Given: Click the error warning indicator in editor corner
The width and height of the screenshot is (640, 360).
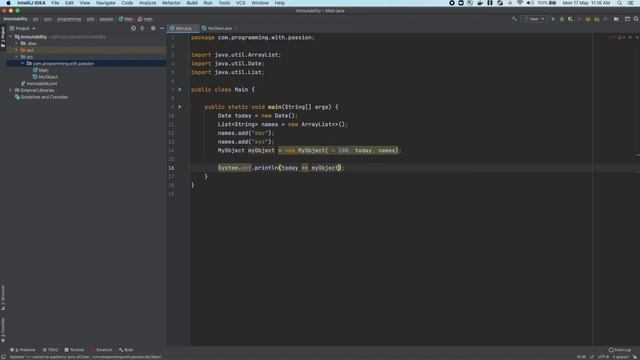Looking at the screenshot, I should click(617, 37).
